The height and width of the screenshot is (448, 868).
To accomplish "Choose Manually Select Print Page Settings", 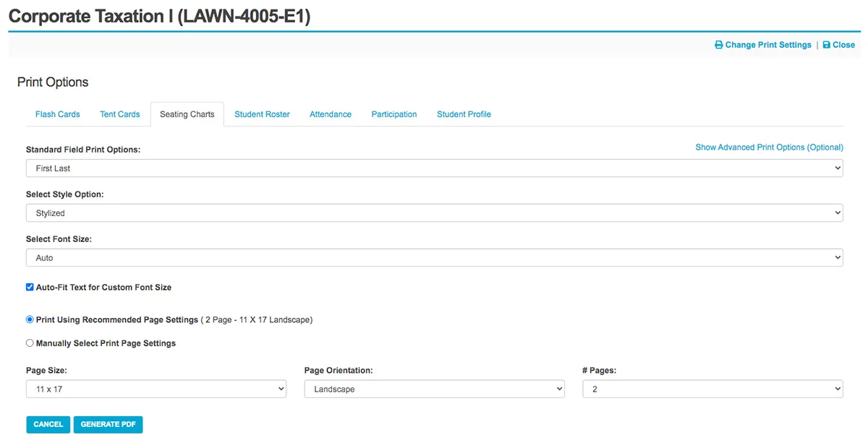I will point(30,343).
